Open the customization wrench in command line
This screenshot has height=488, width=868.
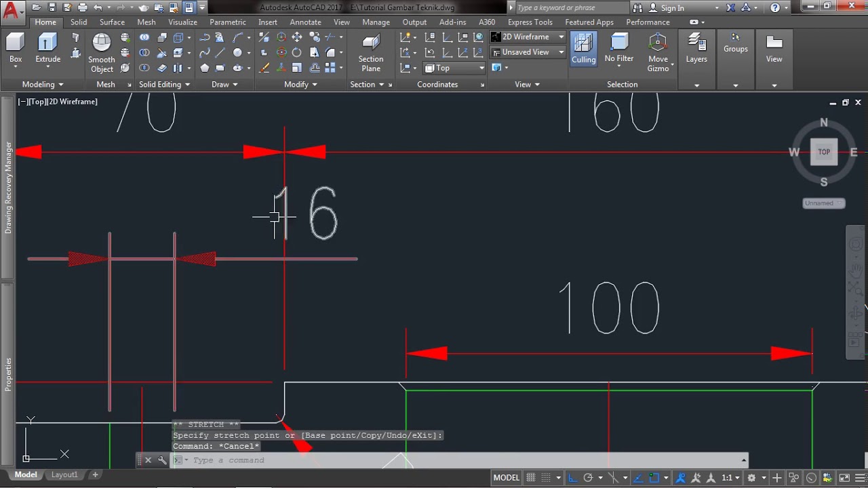tap(162, 460)
